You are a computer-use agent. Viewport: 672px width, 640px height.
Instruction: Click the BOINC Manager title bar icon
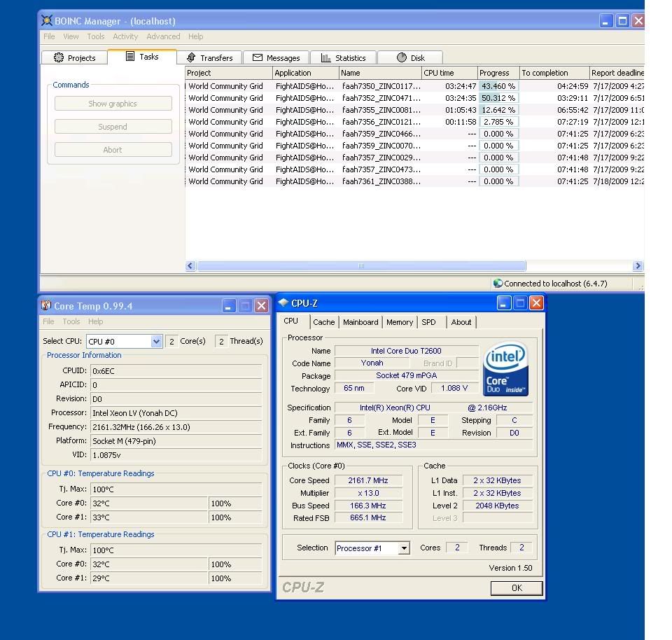(x=47, y=21)
